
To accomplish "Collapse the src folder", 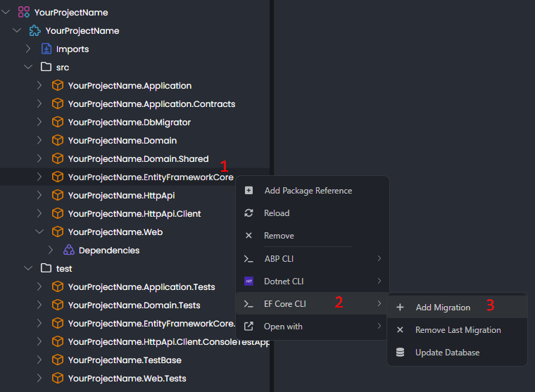I will 28,68.
